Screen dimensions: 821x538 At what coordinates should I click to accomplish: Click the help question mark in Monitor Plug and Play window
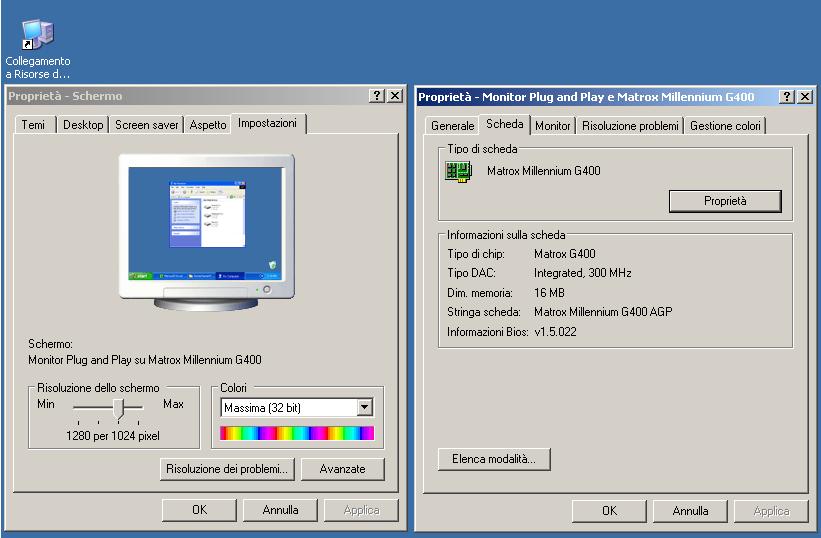tap(786, 97)
